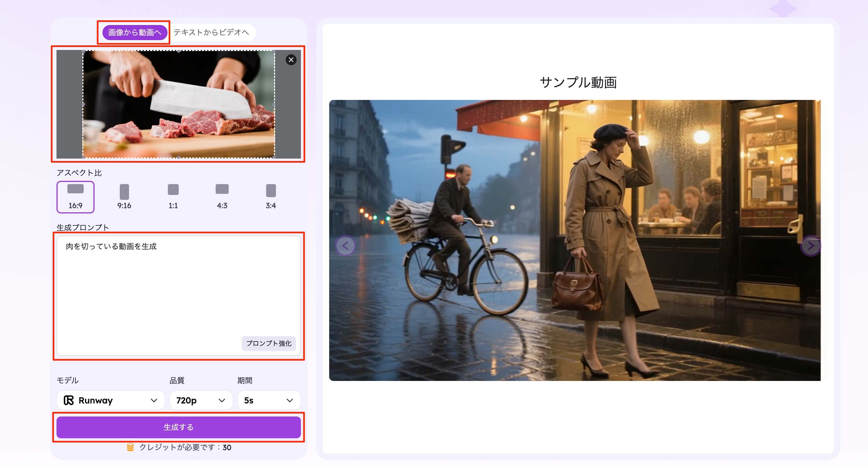
Task: Switch to the 画像から動画へ tab
Action: [x=134, y=33]
